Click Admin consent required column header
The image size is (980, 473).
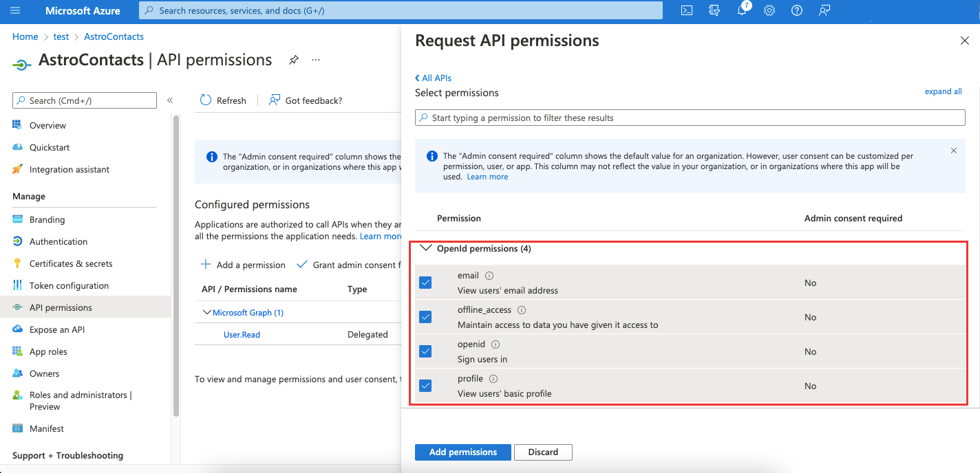pyautogui.click(x=853, y=218)
